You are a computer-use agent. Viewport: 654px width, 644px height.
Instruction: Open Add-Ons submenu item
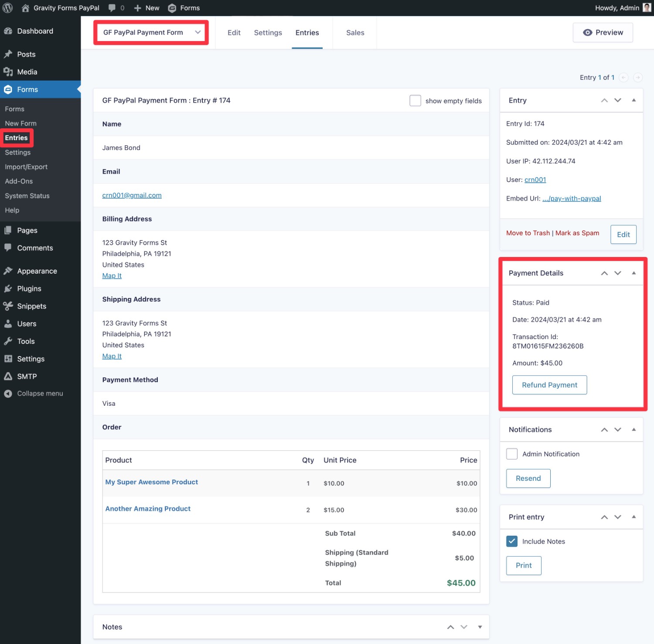coord(19,181)
